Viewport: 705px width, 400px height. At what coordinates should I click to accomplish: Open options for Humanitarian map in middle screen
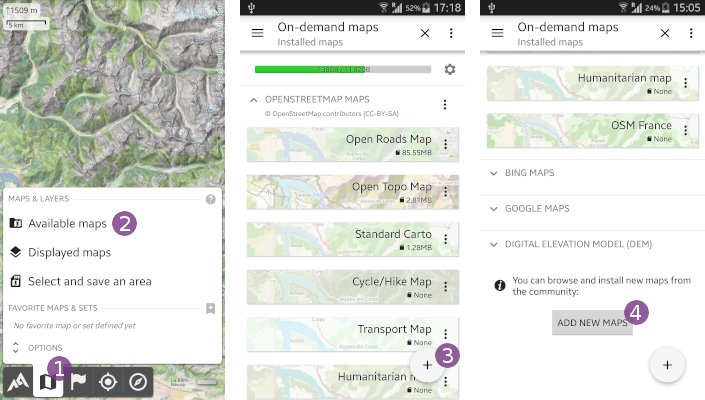[x=446, y=382]
